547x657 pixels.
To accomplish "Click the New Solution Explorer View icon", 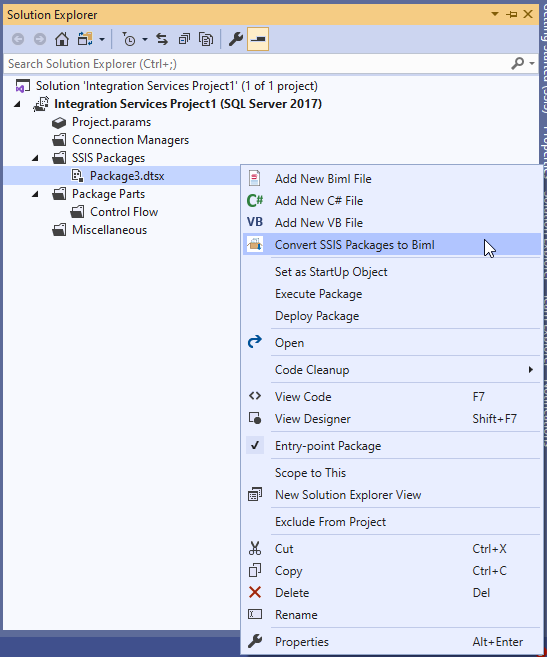I will point(255,494).
